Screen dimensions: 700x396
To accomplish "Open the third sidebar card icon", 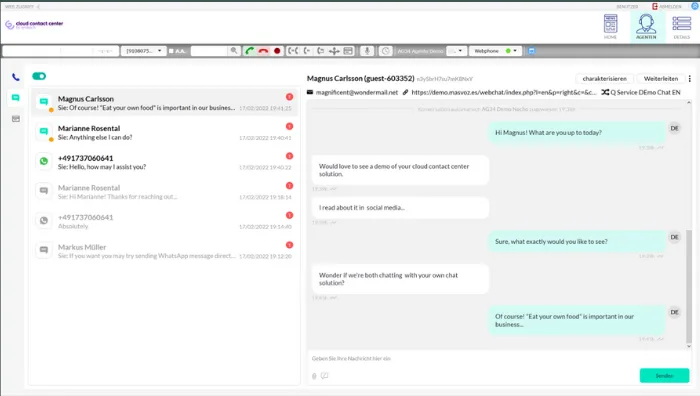I will pyautogui.click(x=16, y=119).
